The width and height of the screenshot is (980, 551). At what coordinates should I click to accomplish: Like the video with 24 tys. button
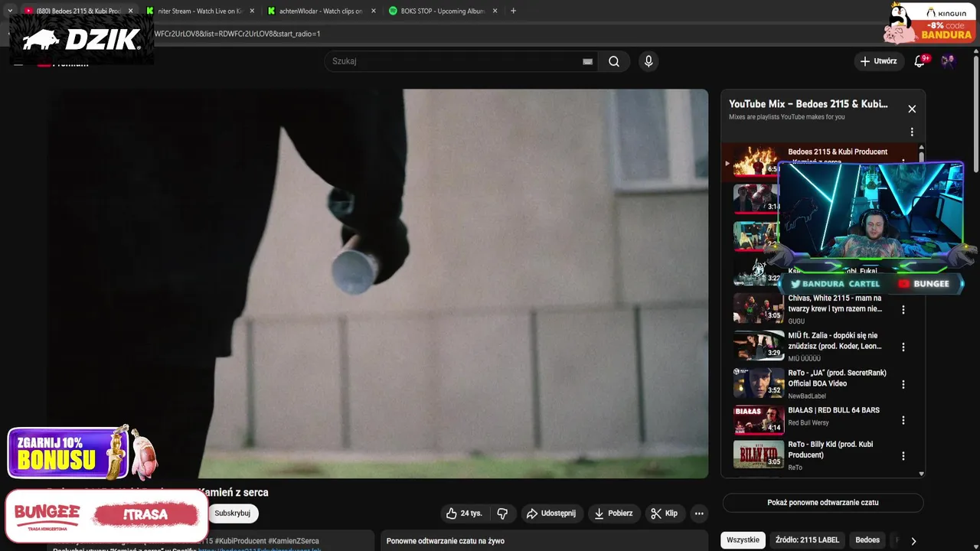465,514
